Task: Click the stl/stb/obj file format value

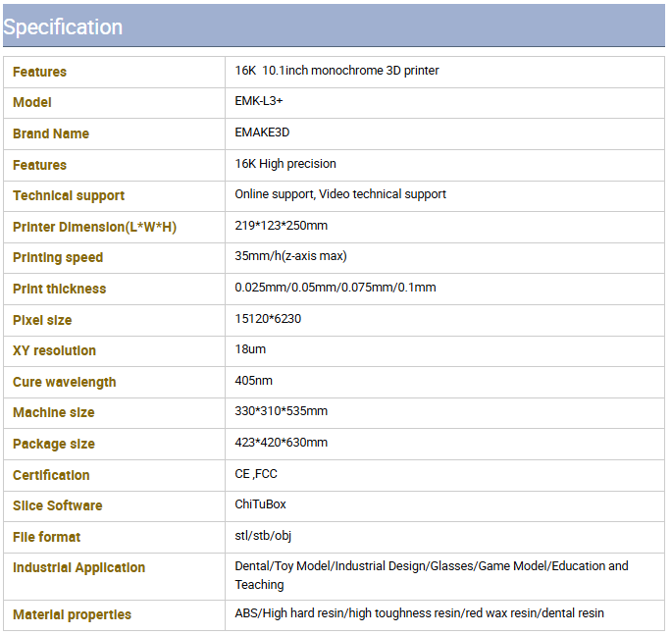Action: (x=263, y=536)
